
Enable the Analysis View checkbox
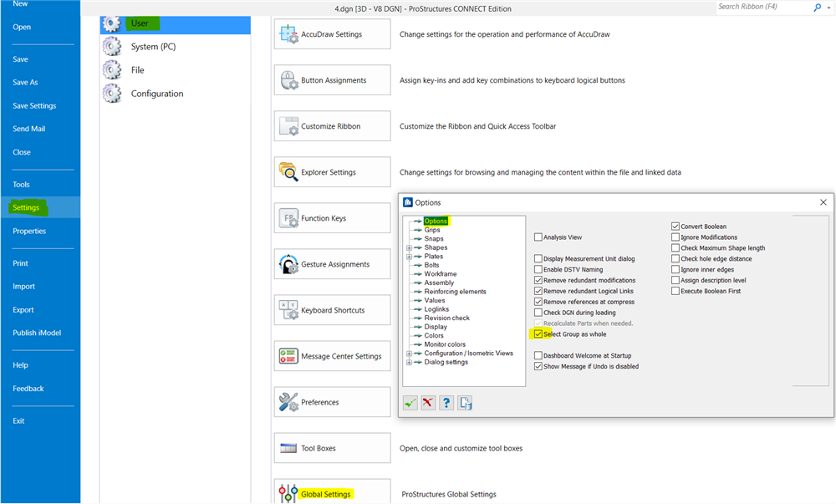pos(538,237)
